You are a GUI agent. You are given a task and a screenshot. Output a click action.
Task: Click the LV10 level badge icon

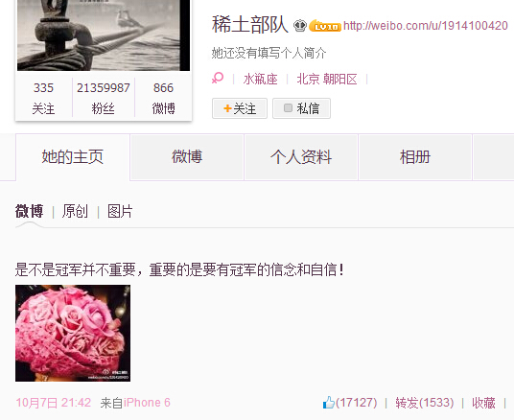(325, 26)
